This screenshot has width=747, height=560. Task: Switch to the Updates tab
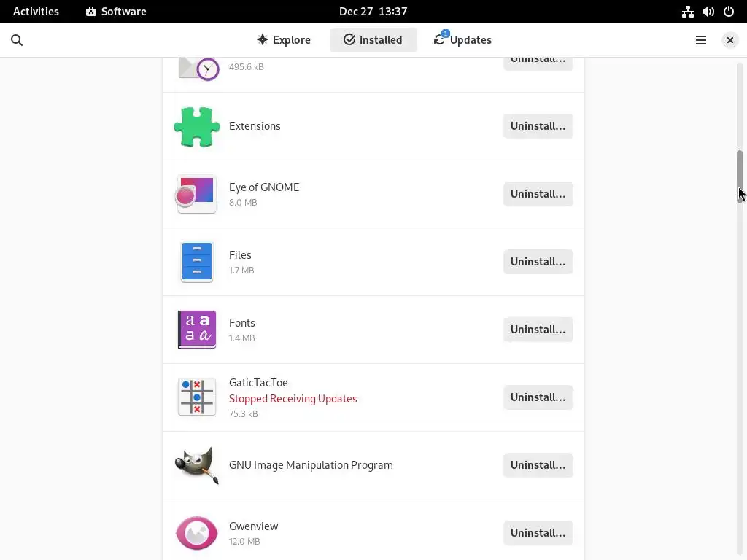[x=462, y=40]
